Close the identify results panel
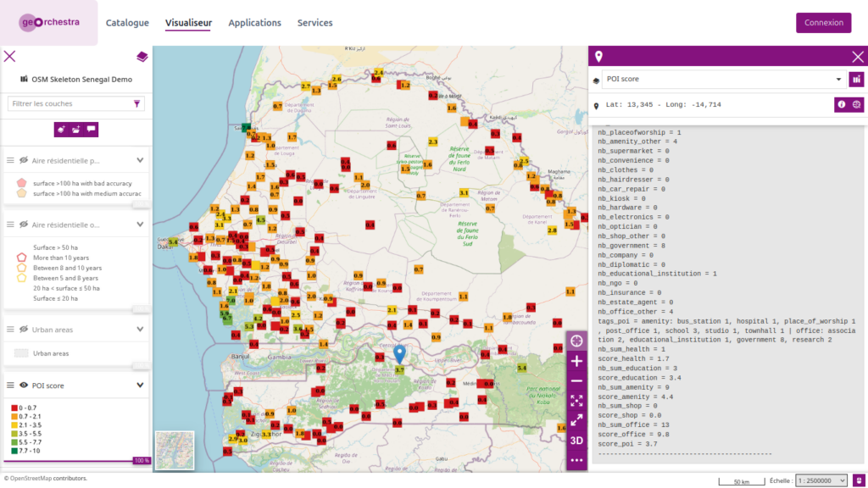The image size is (868, 488). pyautogui.click(x=858, y=57)
